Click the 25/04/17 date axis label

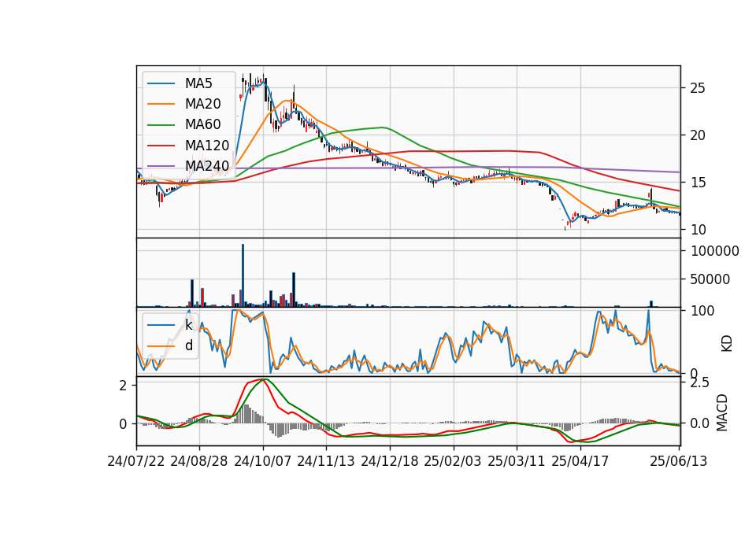[x=580, y=461]
